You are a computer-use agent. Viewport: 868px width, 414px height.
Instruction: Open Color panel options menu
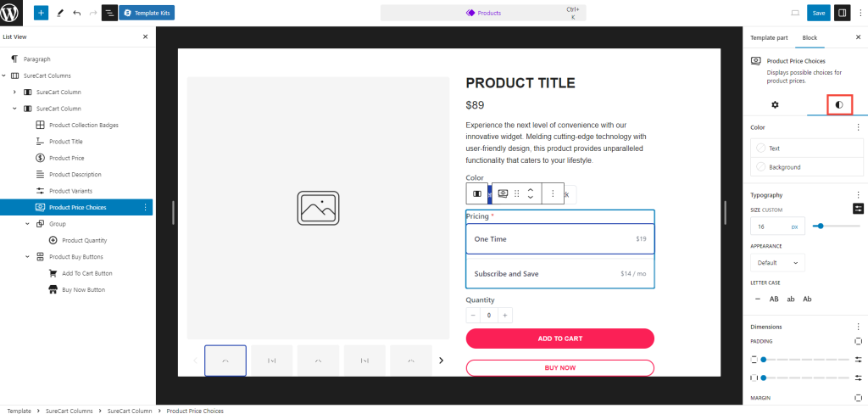click(858, 127)
